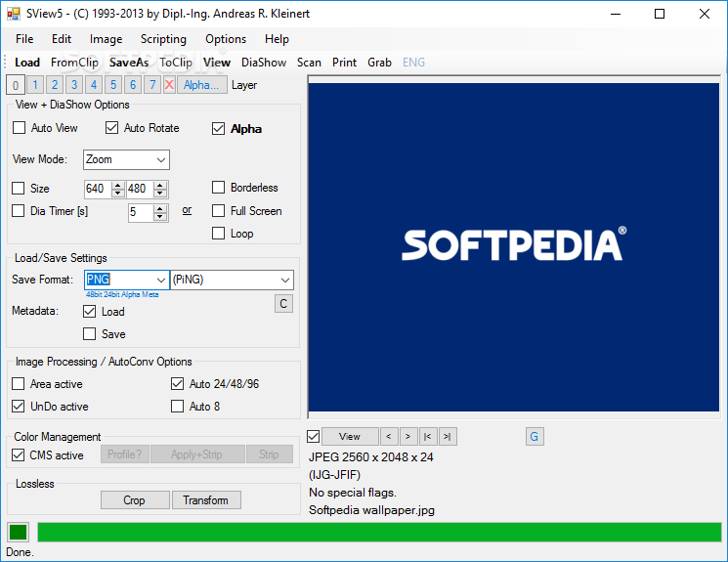Click Load in the toolbar
Image resolution: width=728 pixels, height=562 pixels.
(27, 63)
